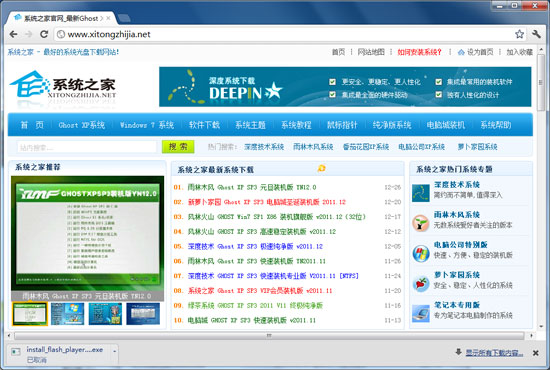This screenshot has height=370, width=550.
Task: Open a new tab with the new-tab button
Action: pyautogui.click(x=123, y=18)
